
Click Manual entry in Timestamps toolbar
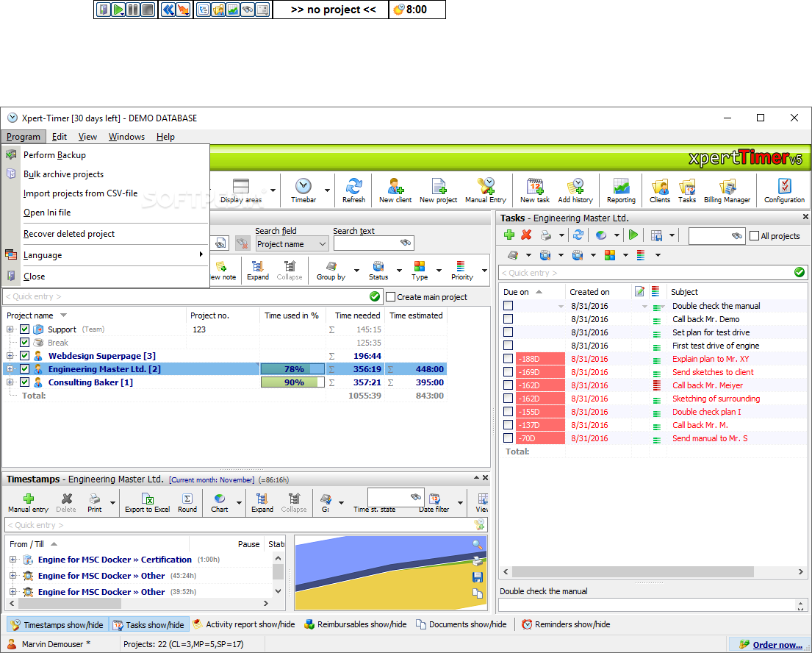click(28, 503)
